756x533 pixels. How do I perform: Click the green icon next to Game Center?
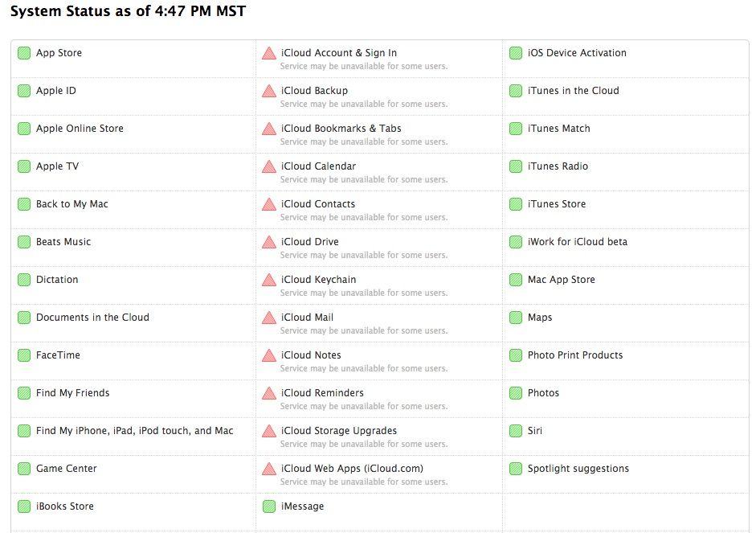24,469
